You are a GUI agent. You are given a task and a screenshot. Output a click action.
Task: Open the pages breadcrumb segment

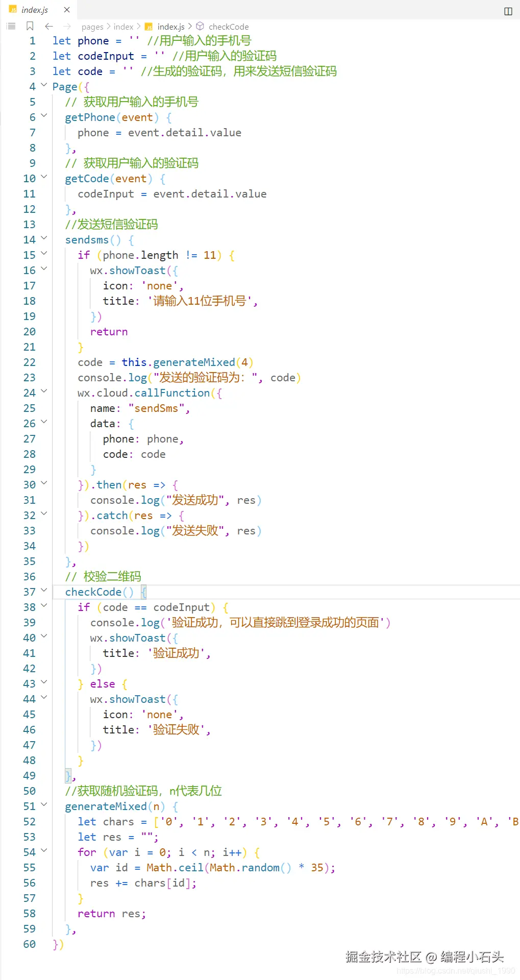point(92,27)
